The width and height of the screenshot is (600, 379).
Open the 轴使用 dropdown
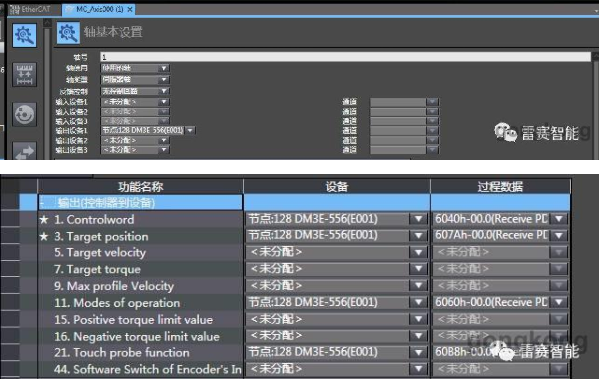coord(164,68)
